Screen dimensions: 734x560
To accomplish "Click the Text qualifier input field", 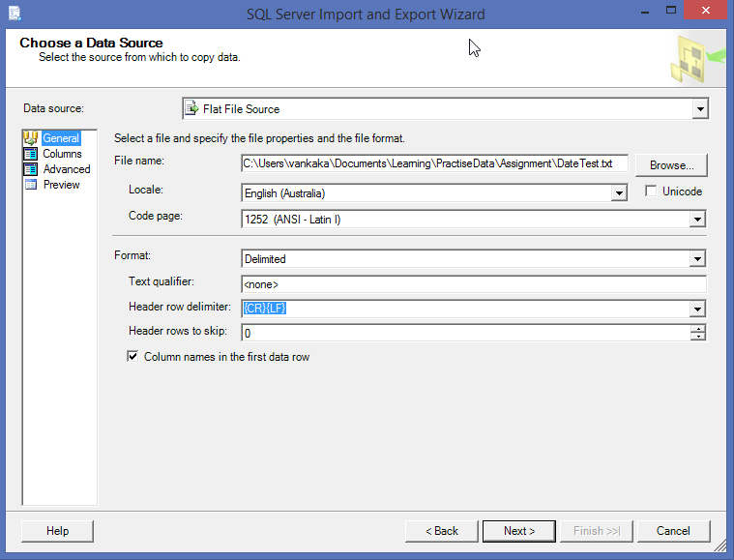I will coord(474,284).
